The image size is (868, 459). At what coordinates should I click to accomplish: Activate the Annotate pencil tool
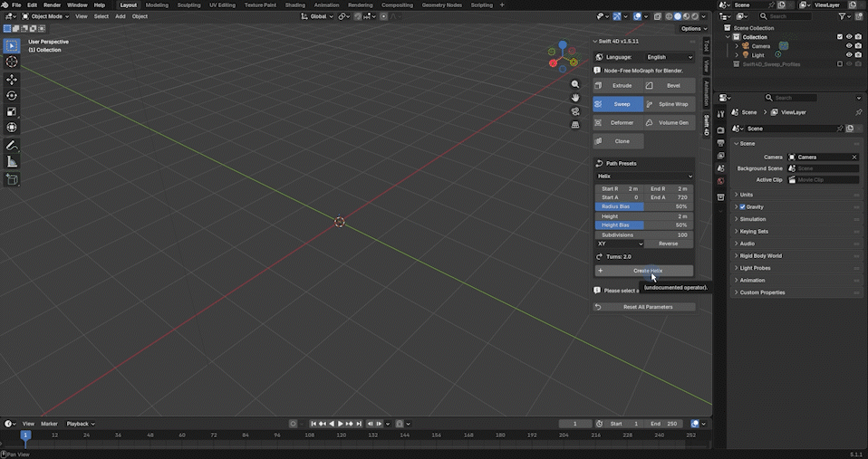pos(11,146)
